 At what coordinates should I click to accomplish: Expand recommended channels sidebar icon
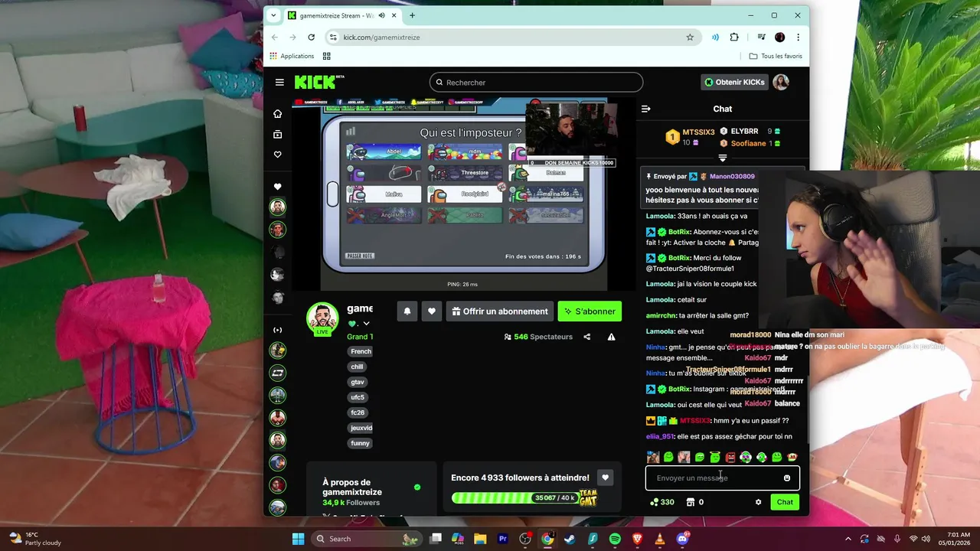277,330
